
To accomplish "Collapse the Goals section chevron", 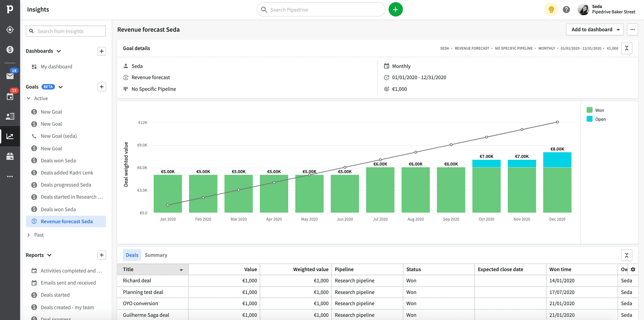I will pos(60,87).
